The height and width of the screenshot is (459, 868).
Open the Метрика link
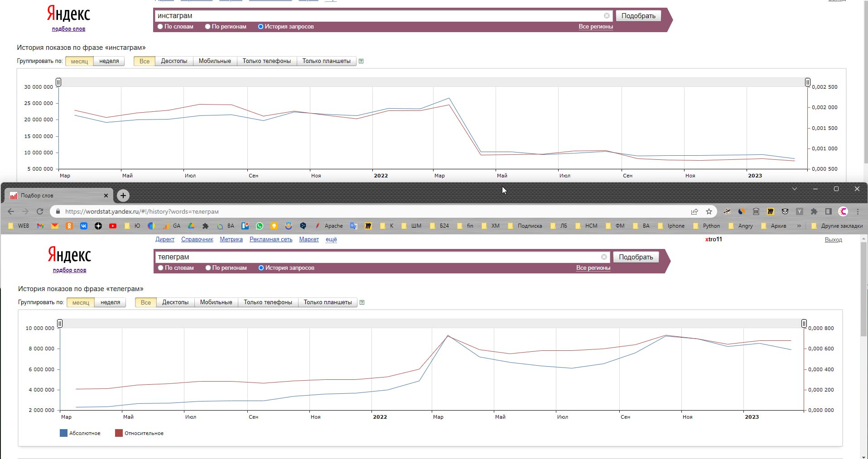click(231, 239)
